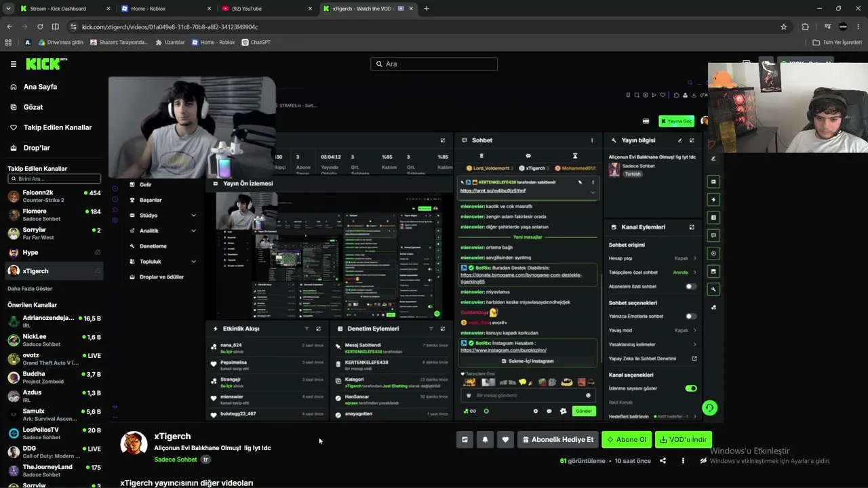The width and height of the screenshot is (868, 488).
Task: Click the Gözat compass icon in sidebar
Action: (x=14, y=107)
